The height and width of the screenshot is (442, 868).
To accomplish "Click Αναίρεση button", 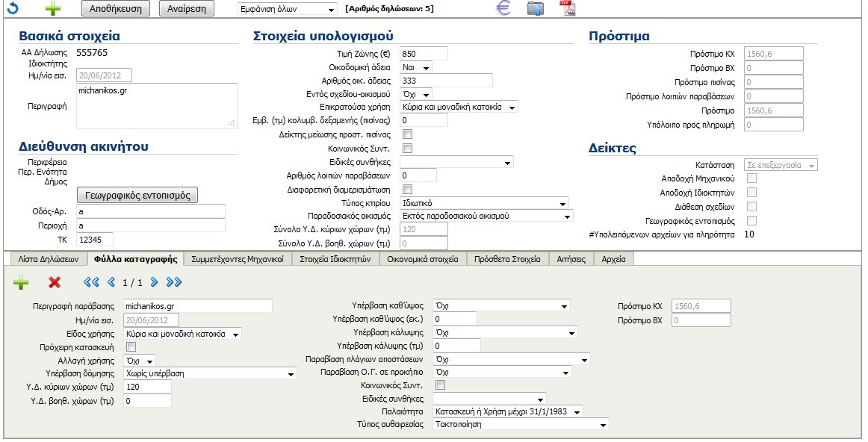I will pos(186,9).
